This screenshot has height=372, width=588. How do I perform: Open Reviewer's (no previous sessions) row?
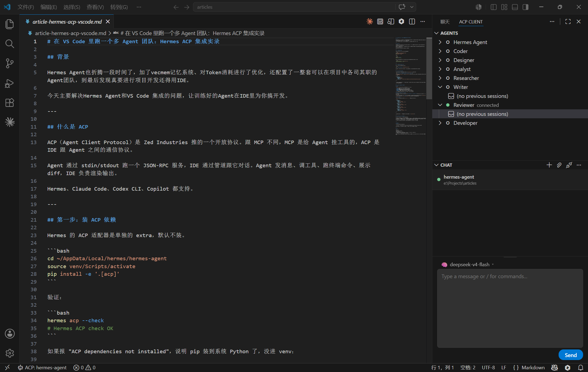(x=510, y=114)
